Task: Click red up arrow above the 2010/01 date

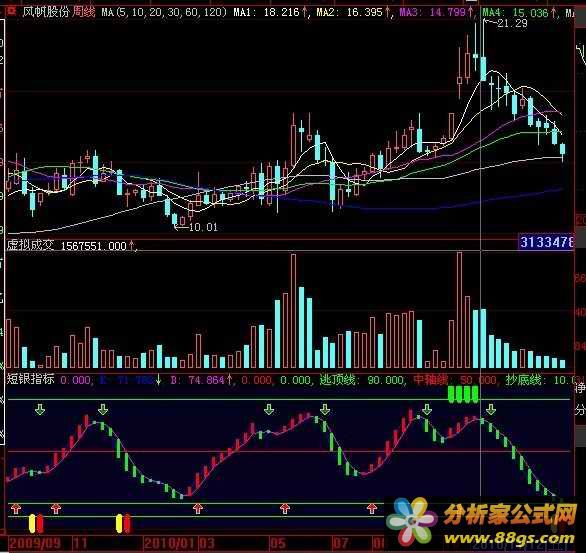Action: pyautogui.click(x=198, y=508)
